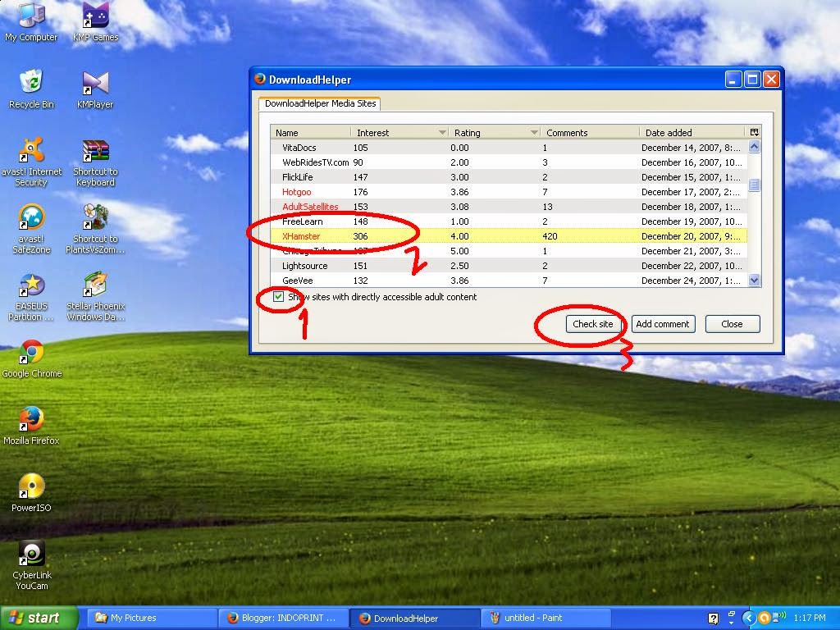Select the FlickLife row
Image resolution: width=840 pixels, height=630 pixels.
click(509, 177)
